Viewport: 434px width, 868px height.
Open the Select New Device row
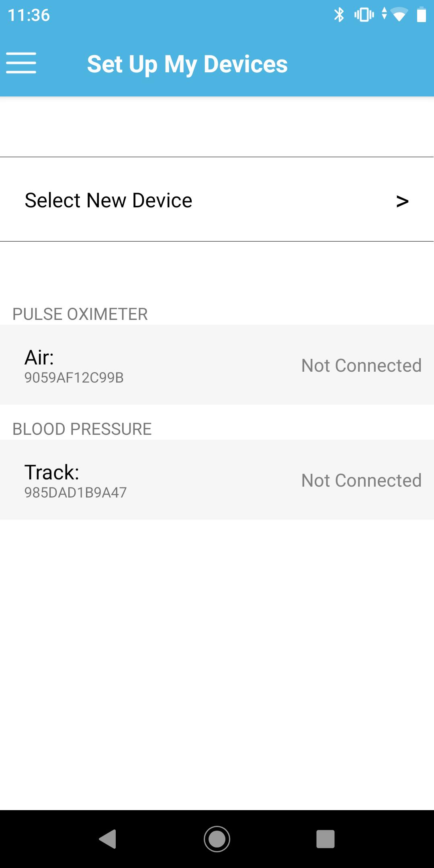pyautogui.click(x=217, y=199)
